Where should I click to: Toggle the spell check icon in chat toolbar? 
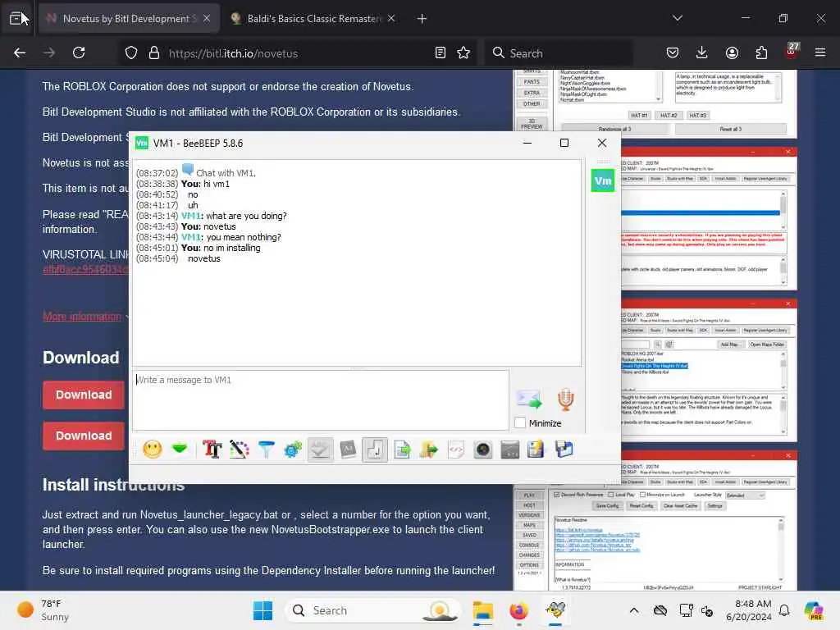pos(320,450)
